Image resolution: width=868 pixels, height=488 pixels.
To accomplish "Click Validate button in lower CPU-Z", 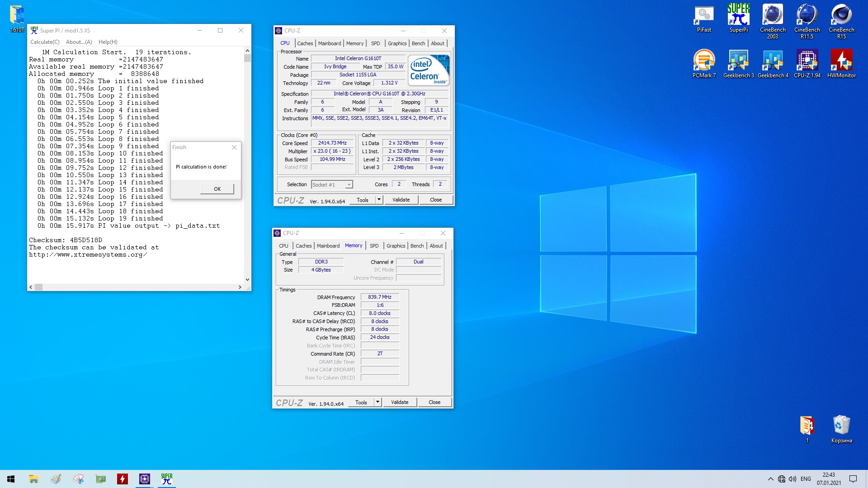I will pyautogui.click(x=400, y=402).
